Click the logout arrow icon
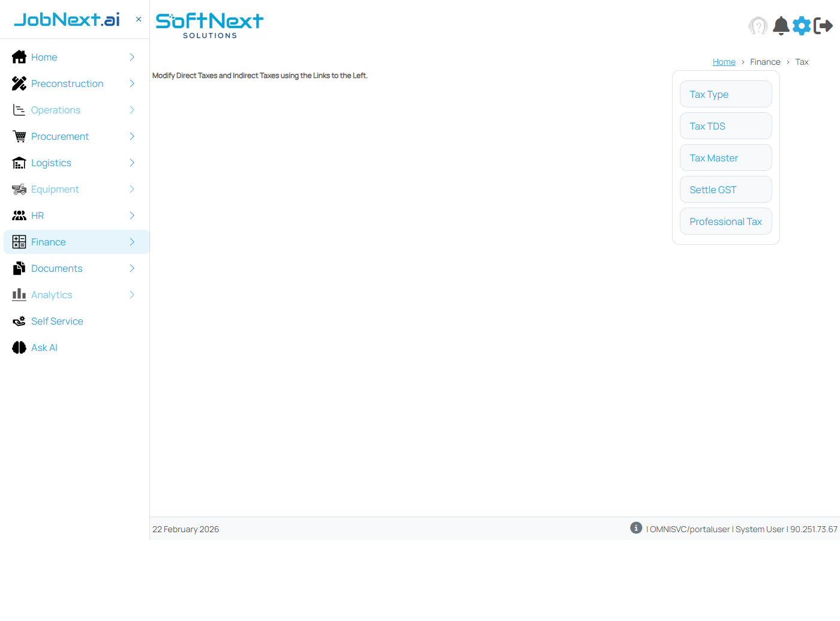 [823, 26]
